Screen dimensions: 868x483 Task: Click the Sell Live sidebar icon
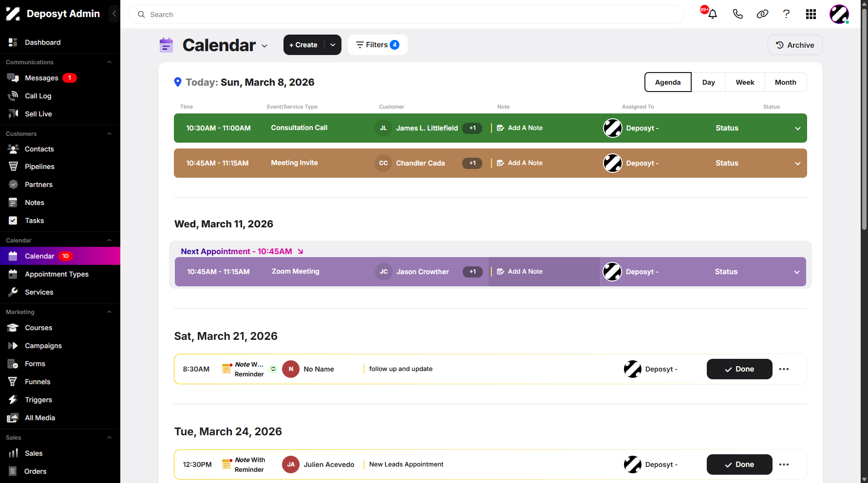(13, 113)
